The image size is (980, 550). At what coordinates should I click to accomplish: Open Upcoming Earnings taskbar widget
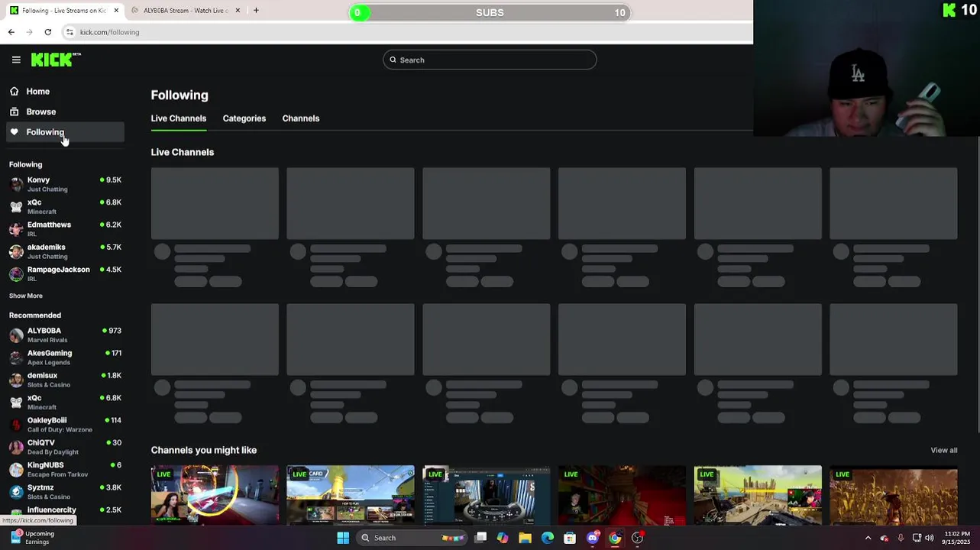tap(32, 538)
